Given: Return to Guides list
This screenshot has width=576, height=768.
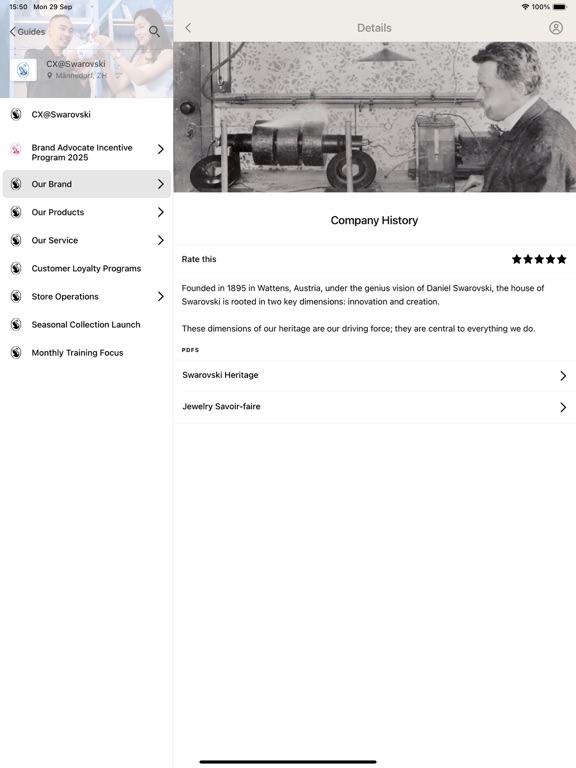Looking at the screenshot, I should pyautogui.click(x=27, y=32).
